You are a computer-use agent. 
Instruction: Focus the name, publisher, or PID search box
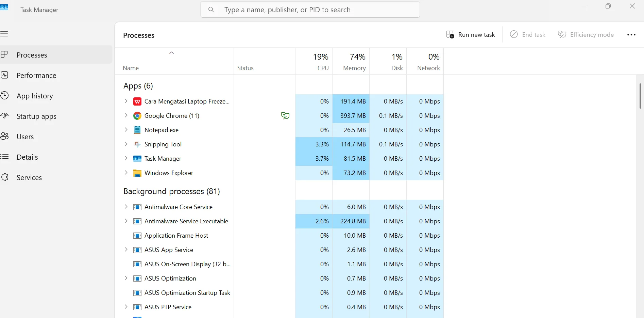(310, 10)
